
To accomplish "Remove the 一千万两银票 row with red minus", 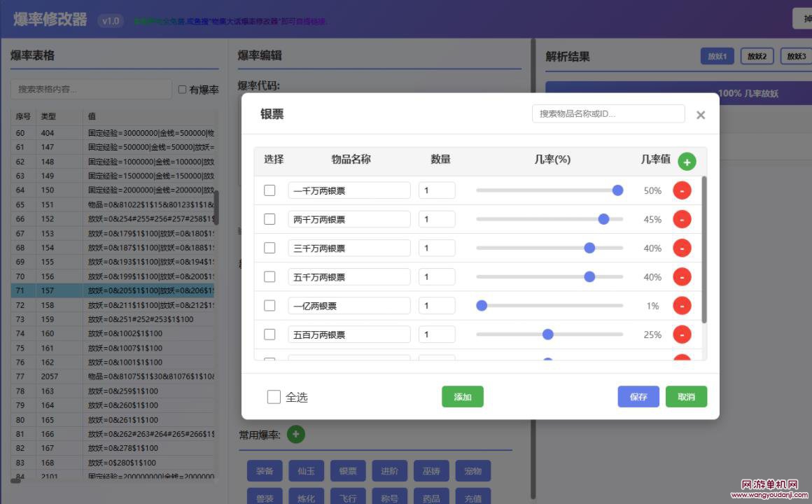I will 682,190.
